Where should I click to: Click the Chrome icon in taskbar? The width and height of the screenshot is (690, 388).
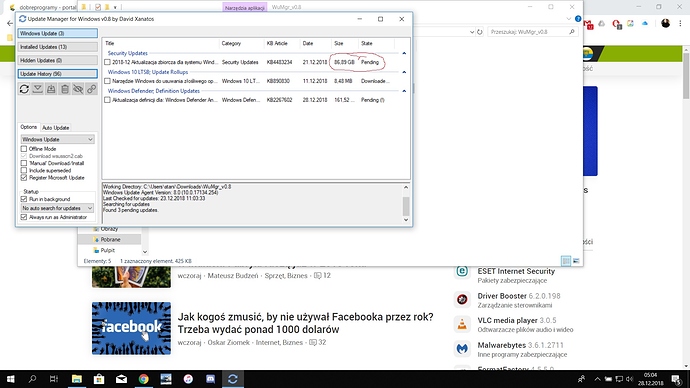point(143,379)
